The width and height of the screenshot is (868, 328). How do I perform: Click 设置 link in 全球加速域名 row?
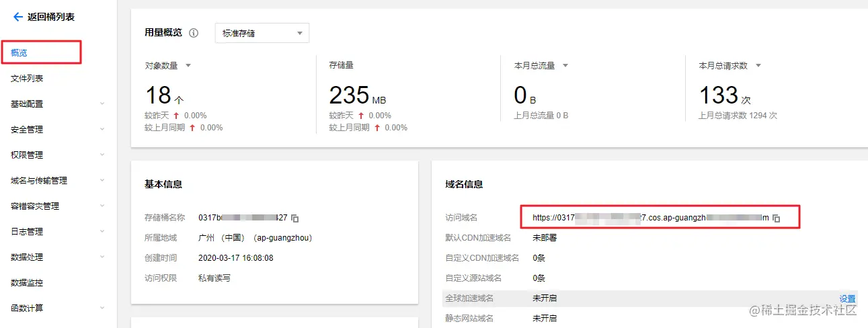pos(847,298)
